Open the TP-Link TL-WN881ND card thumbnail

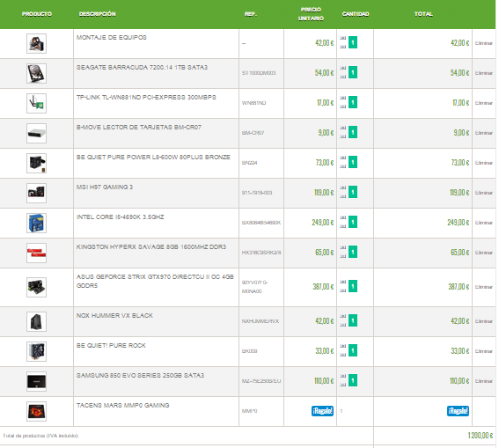tap(36, 103)
